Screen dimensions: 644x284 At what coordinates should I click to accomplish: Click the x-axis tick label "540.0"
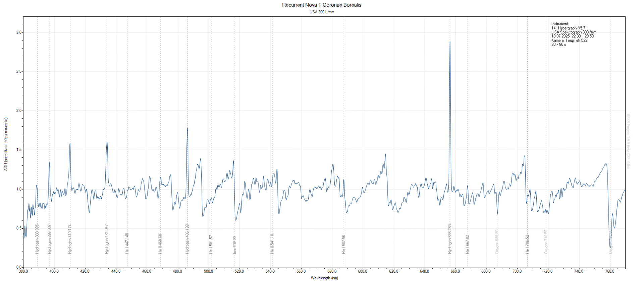(x=270, y=271)
